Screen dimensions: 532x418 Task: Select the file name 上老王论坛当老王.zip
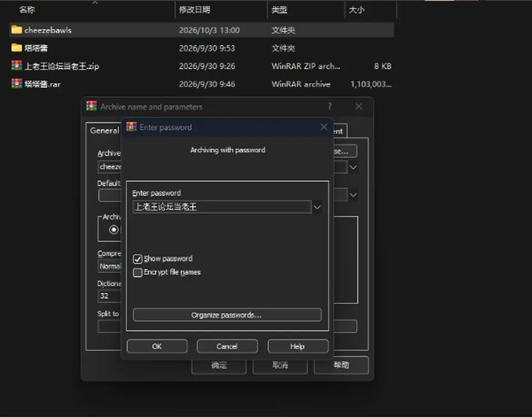pyautogui.click(x=62, y=66)
